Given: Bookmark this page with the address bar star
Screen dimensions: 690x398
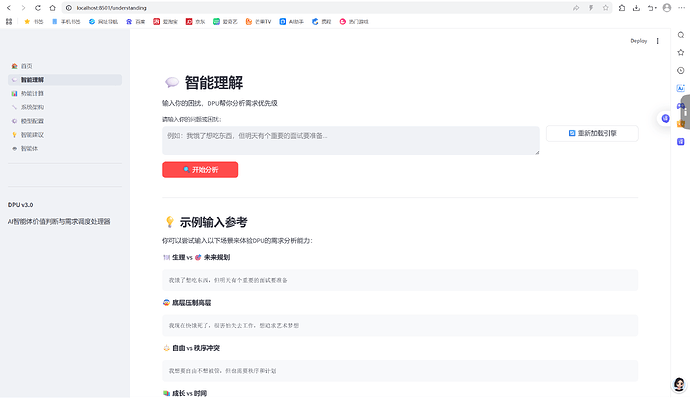Looking at the screenshot, I should 606,8.
